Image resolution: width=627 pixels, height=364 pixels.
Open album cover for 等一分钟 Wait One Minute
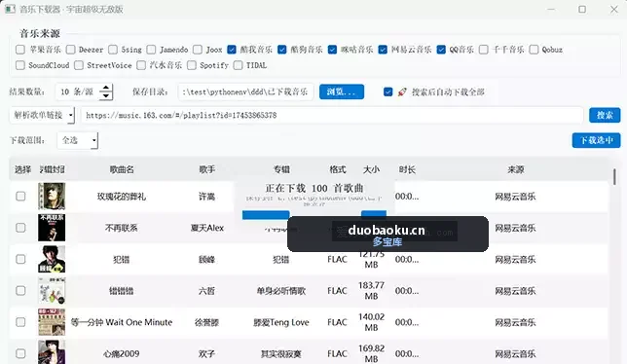tap(52, 322)
